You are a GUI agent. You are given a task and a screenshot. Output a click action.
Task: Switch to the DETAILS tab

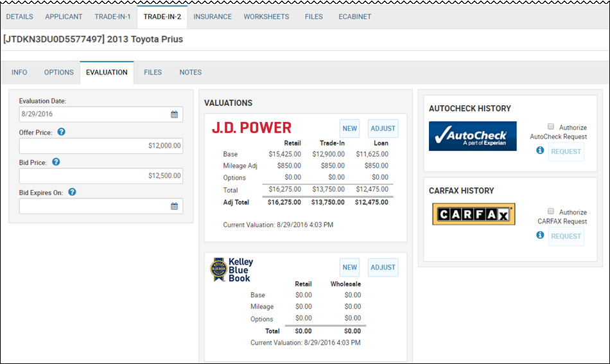(19, 17)
